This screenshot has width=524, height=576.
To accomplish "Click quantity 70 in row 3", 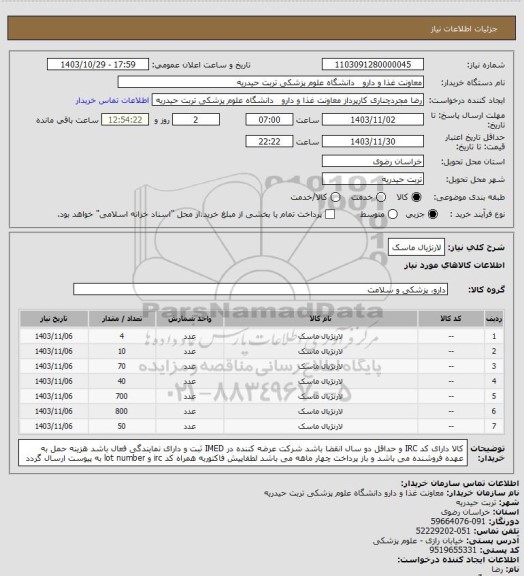I will click(122, 367).
